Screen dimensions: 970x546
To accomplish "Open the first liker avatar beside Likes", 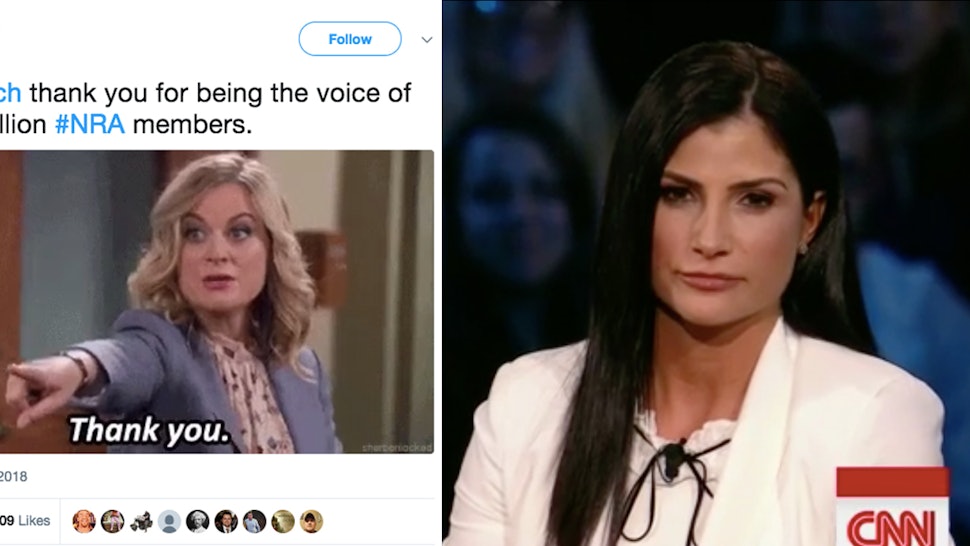I will pyautogui.click(x=84, y=521).
